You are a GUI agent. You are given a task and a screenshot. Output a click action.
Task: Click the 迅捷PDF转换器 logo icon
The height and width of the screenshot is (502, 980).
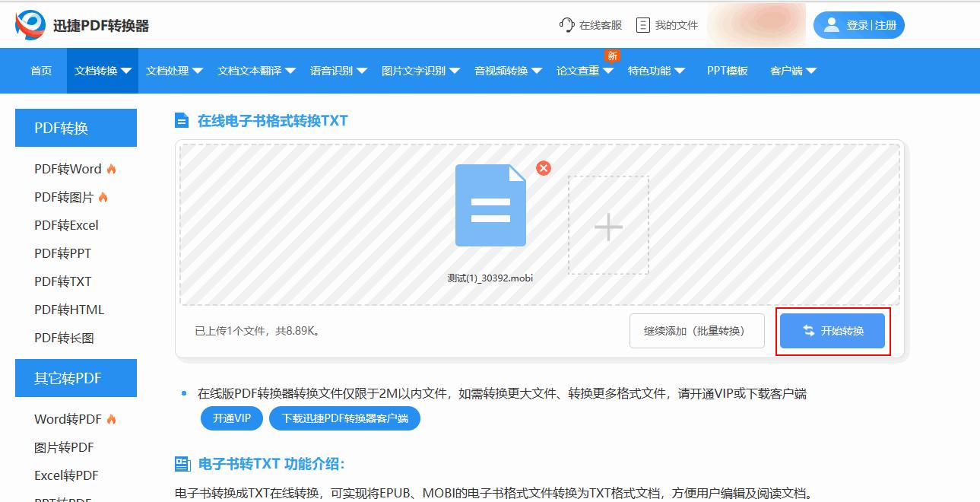tap(28, 24)
